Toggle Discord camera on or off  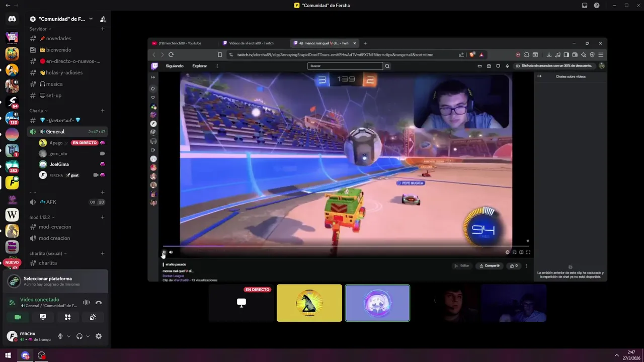tap(18, 317)
